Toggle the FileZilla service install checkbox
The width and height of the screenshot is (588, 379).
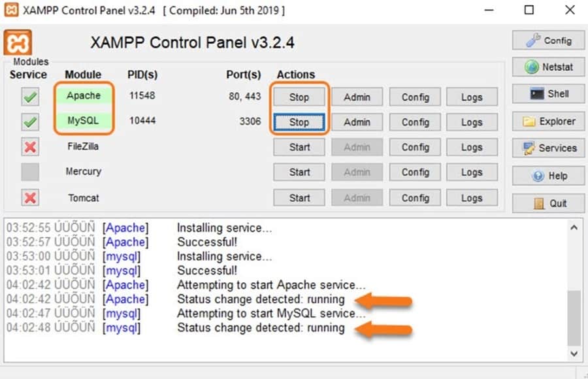point(30,147)
